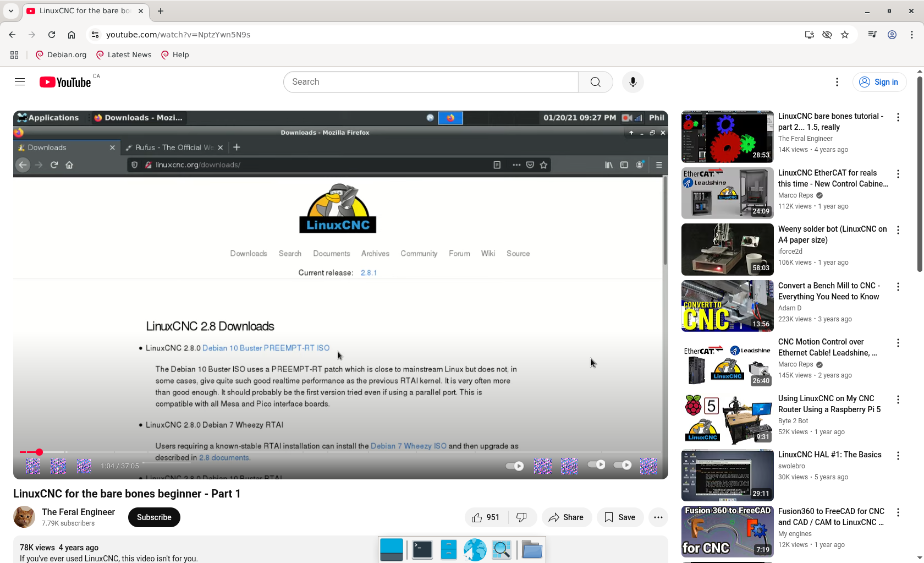Like the video with thumbs up 951
The width and height of the screenshot is (924, 563).
tap(486, 517)
